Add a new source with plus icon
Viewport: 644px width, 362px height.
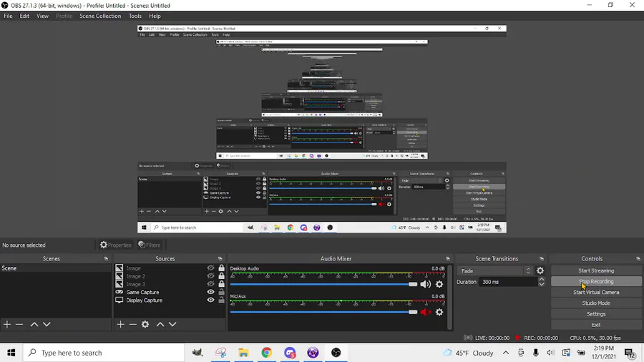click(120, 324)
